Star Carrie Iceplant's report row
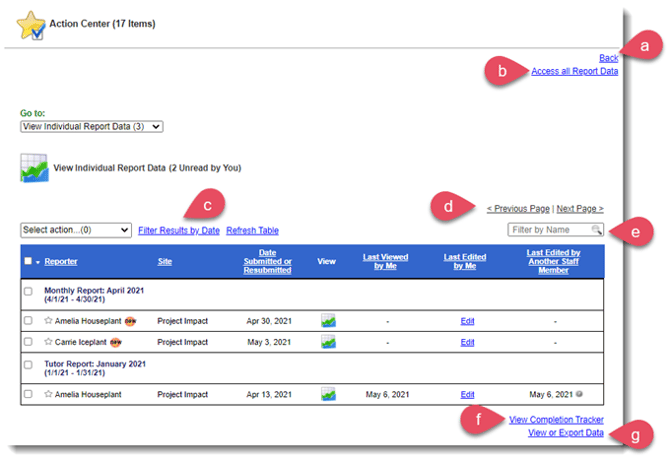The image size is (670, 462). click(48, 342)
